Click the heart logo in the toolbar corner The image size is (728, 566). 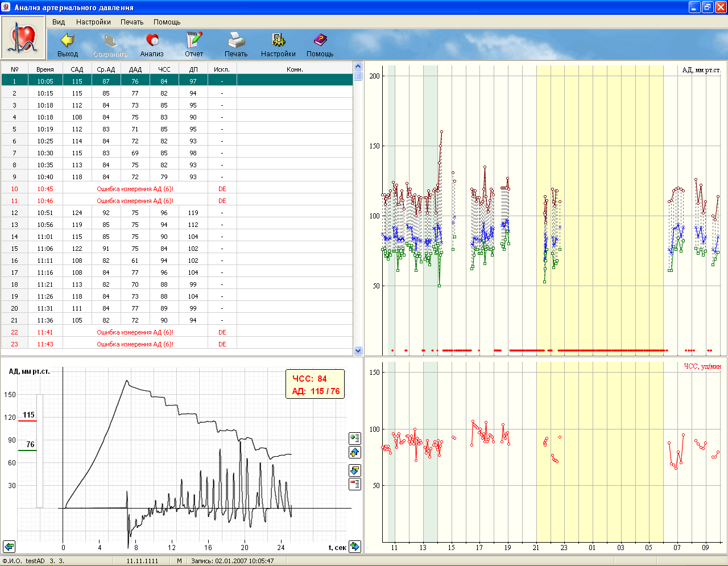[23, 38]
